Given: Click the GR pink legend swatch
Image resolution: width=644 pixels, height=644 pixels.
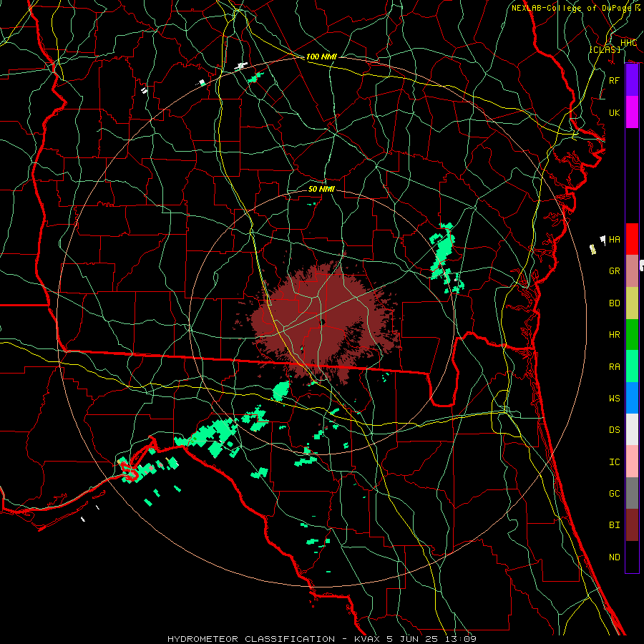Looking at the screenshot, I should [x=632, y=271].
